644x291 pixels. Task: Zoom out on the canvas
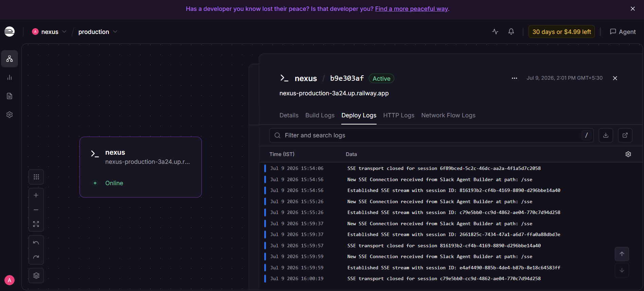[36, 210]
